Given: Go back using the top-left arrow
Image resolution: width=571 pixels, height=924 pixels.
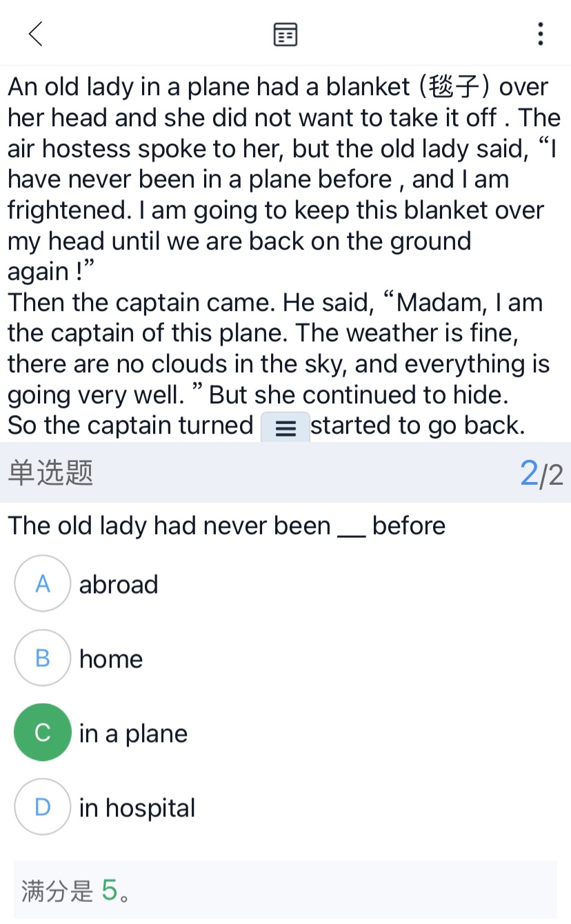Looking at the screenshot, I should click(35, 33).
